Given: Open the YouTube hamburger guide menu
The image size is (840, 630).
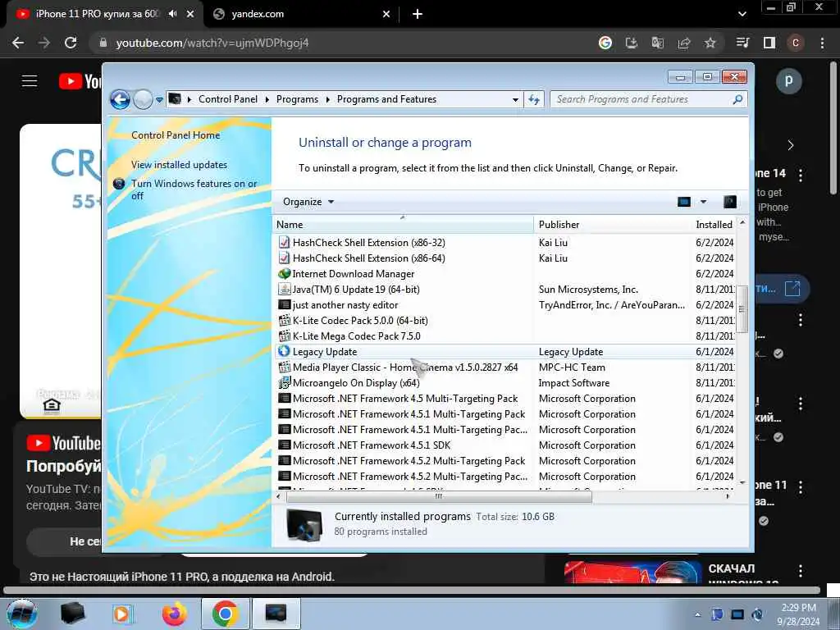Looking at the screenshot, I should point(30,81).
